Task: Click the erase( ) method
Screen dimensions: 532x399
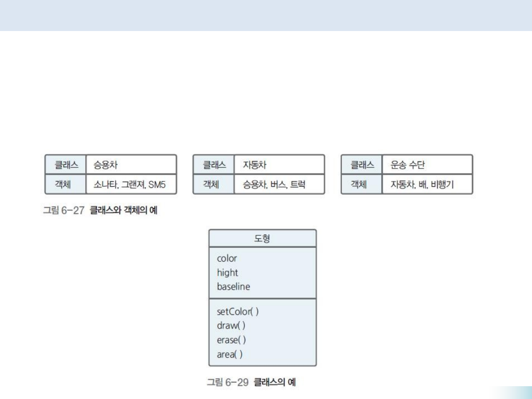Action: click(x=231, y=340)
